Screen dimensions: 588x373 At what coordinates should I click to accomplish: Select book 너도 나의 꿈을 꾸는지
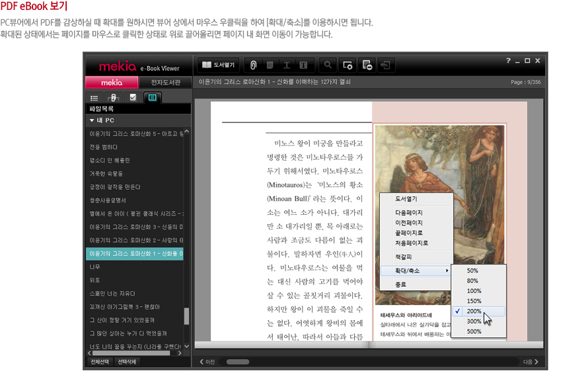click(x=135, y=347)
